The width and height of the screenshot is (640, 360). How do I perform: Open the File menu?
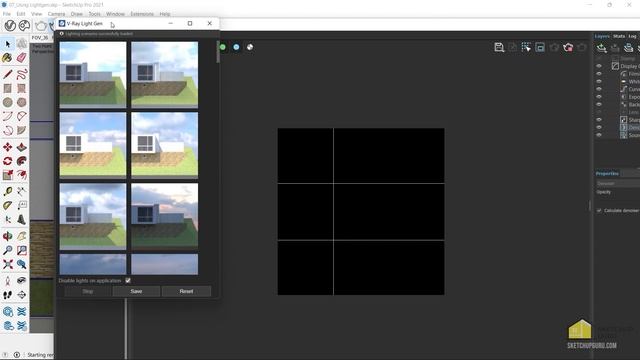point(7,14)
